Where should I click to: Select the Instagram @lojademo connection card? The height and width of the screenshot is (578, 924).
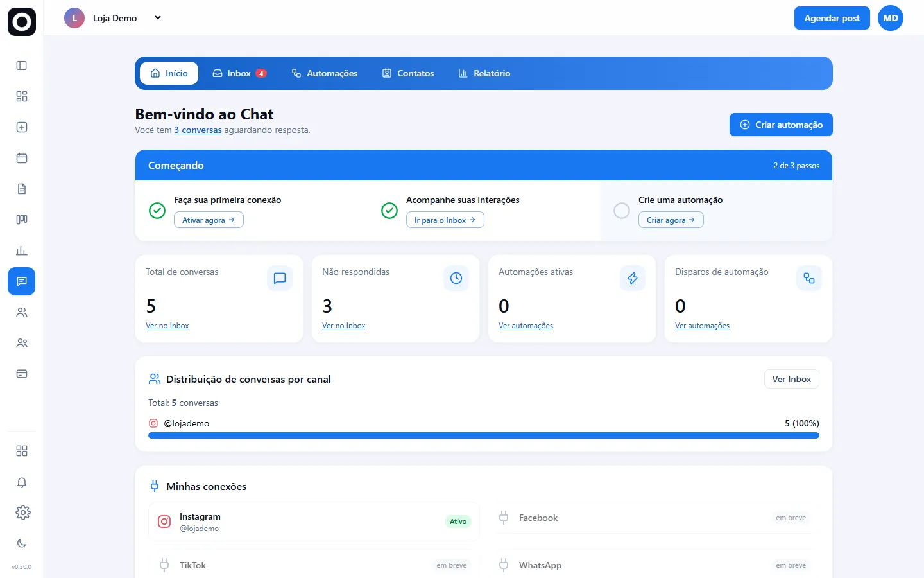pos(314,521)
